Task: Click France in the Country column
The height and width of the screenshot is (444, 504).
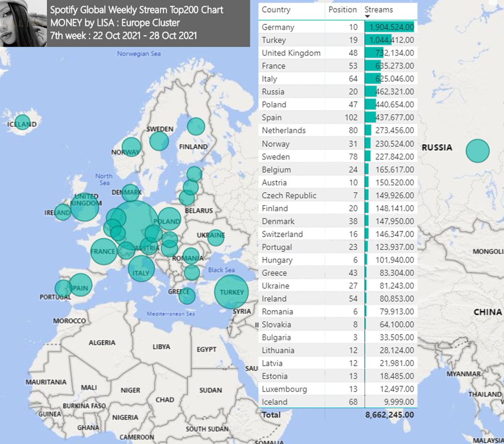Action: coord(273,66)
